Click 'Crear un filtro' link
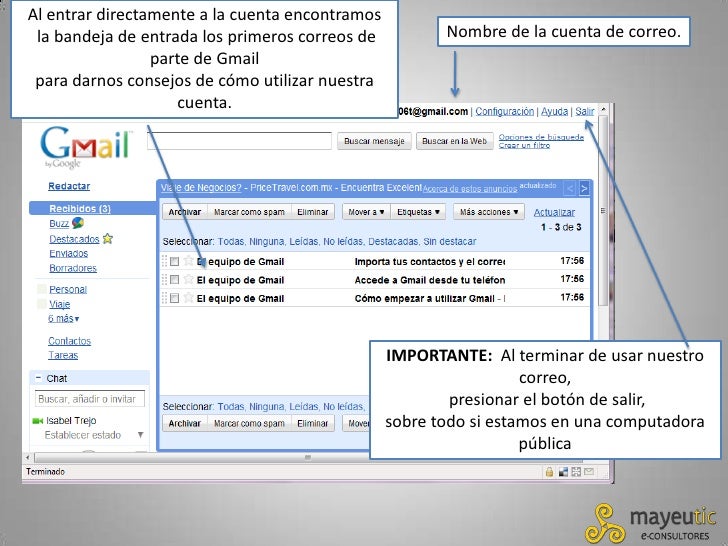The height and width of the screenshot is (546, 728). (524, 145)
